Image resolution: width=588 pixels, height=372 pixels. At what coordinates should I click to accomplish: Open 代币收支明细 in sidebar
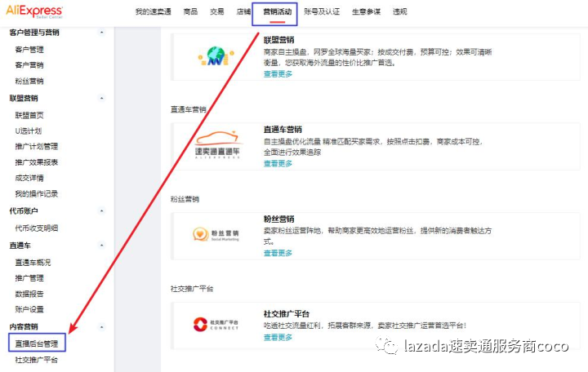(x=37, y=228)
